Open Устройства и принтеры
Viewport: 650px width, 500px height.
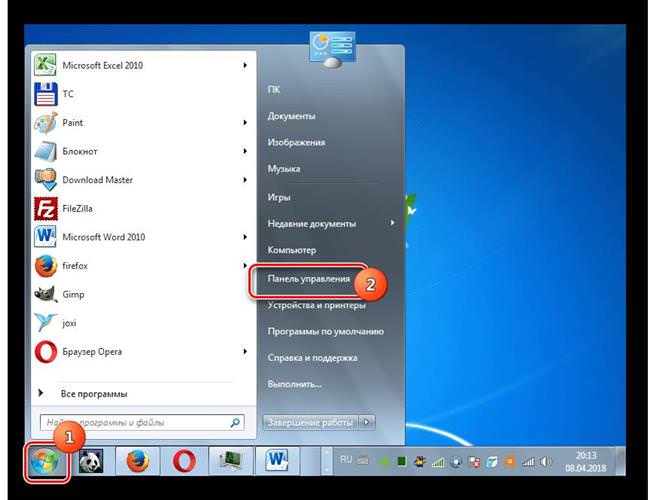tap(317, 306)
